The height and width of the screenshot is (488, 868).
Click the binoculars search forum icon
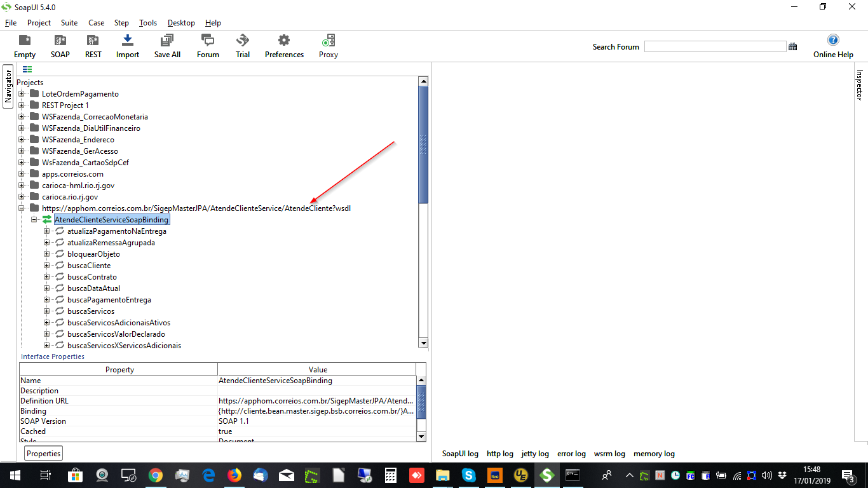pyautogui.click(x=793, y=46)
